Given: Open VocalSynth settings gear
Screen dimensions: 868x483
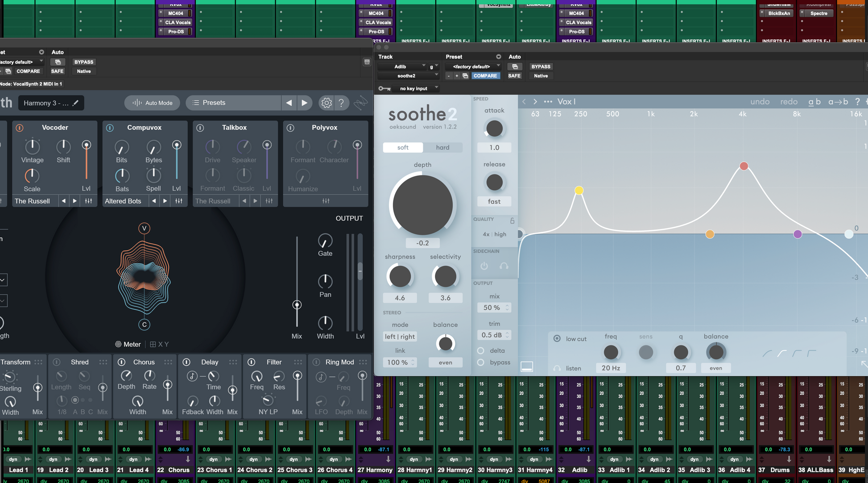Looking at the screenshot, I should point(327,103).
